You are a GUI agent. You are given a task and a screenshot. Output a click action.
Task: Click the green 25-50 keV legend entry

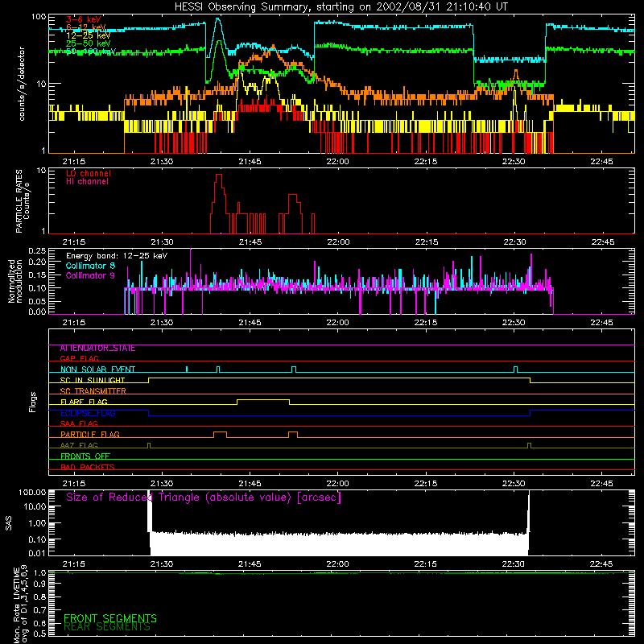pyautogui.click(x=89, y=43)
